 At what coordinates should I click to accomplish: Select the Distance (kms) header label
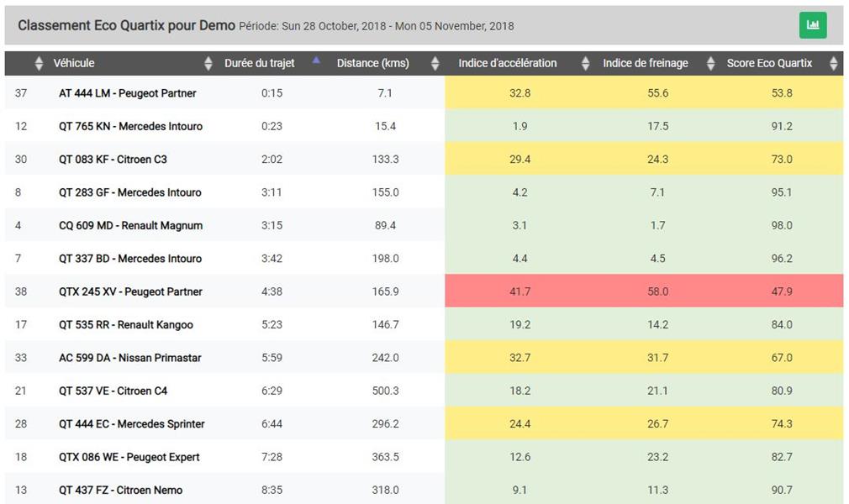click(x=372, y=63)
